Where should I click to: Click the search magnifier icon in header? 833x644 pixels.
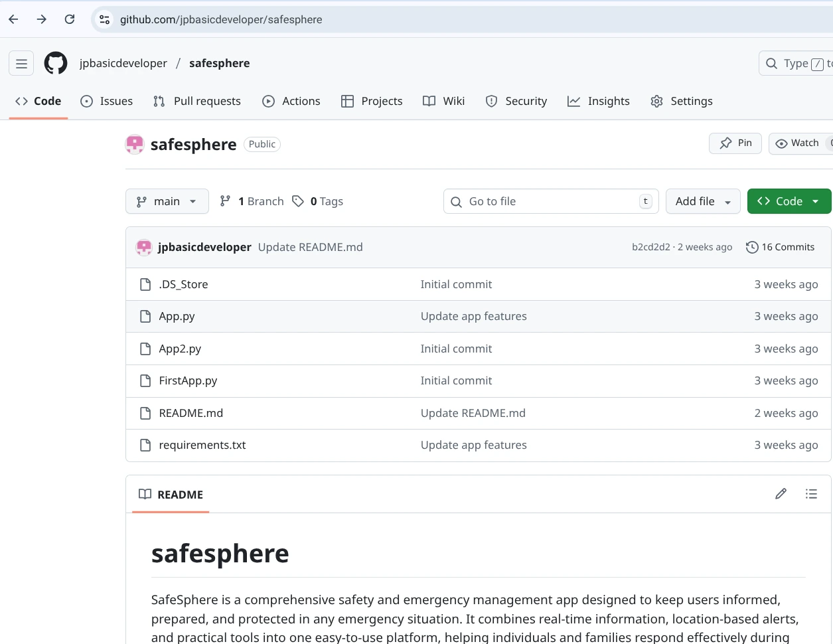771,63
